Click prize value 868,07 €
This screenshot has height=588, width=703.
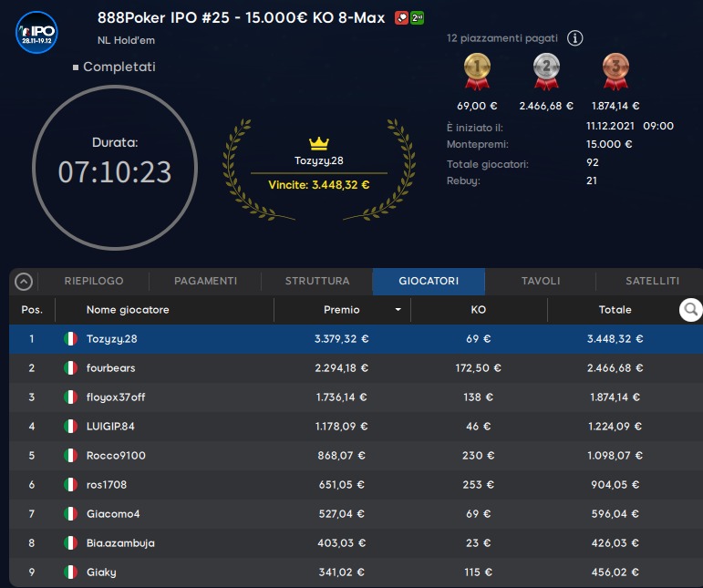(x=342, y=455)
